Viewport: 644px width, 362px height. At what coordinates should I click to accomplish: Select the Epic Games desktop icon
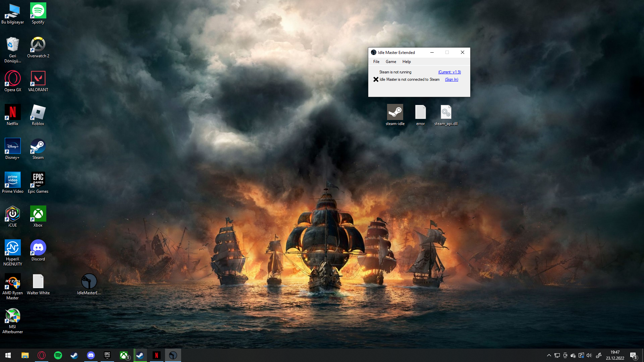tap(38, 180)
